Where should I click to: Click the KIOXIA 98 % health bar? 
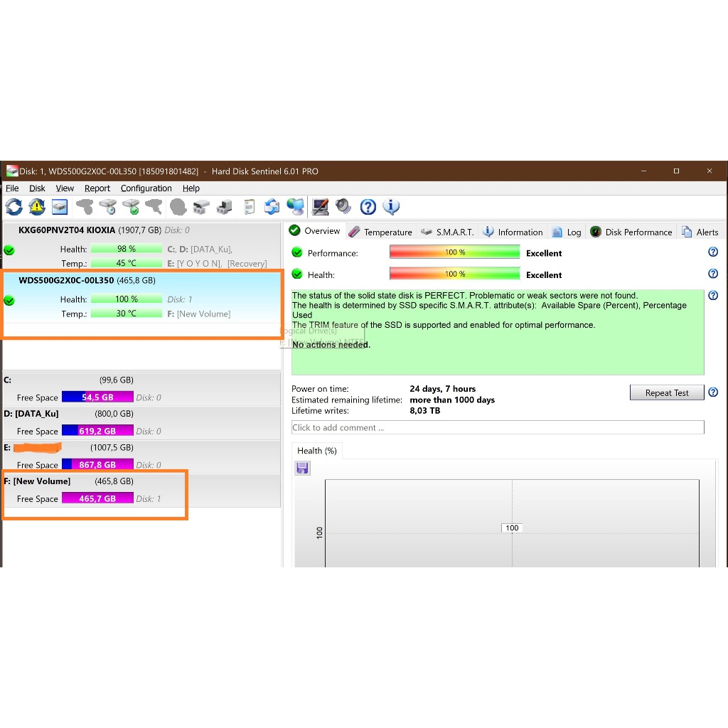click(127, 249)
